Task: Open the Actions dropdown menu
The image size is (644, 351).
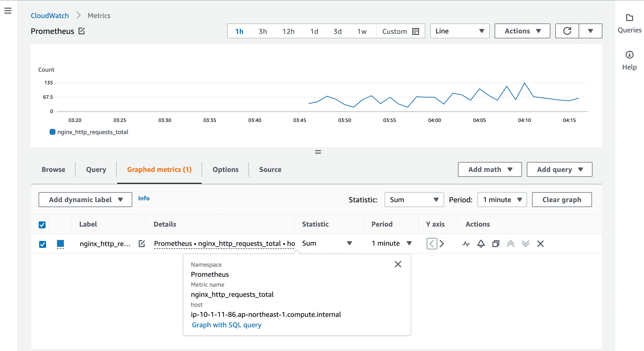Action: pos(522,31)
